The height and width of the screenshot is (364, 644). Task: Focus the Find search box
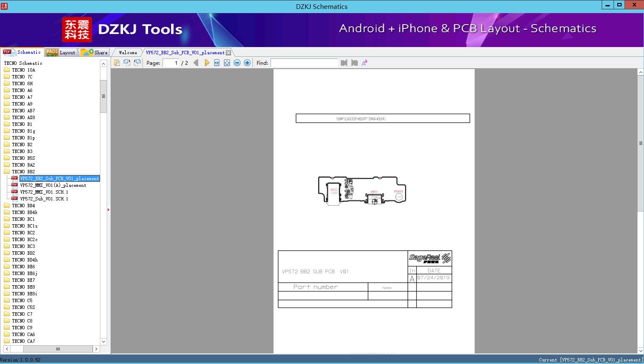point(304,63)
